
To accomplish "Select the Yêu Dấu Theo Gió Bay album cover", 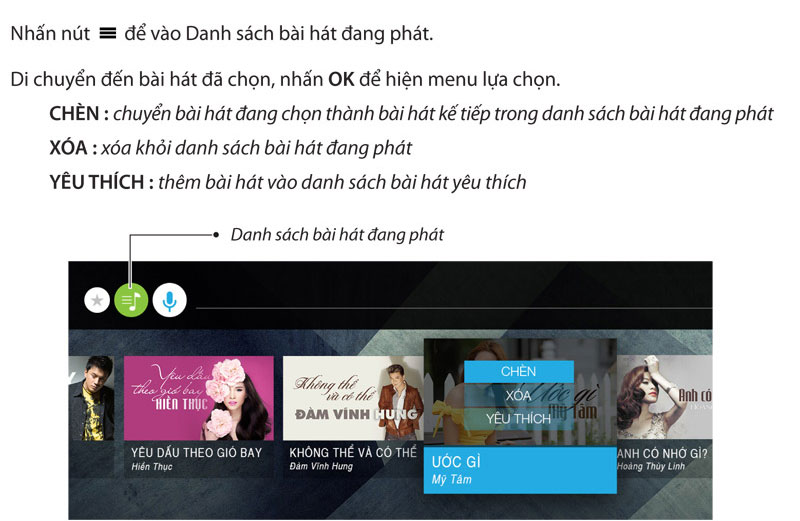I will tap(199, 398).
